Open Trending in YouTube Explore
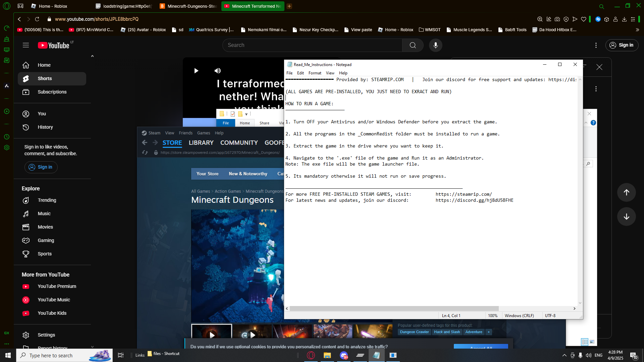The width and height of the screenshot is (644, 362). tap(52, 200)
